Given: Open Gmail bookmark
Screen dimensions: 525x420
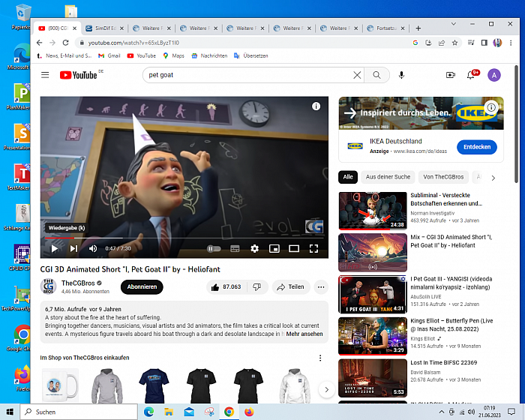Looking at the screenshot, I should tap(109, 56).
